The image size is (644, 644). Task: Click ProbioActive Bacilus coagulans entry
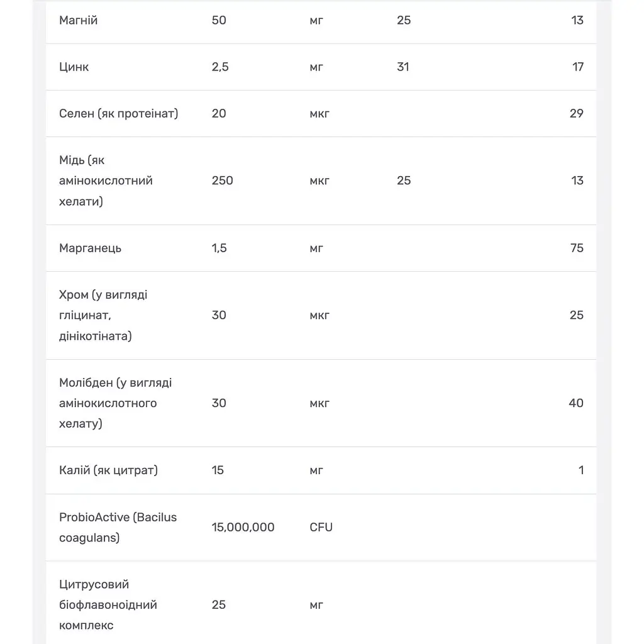118,528
